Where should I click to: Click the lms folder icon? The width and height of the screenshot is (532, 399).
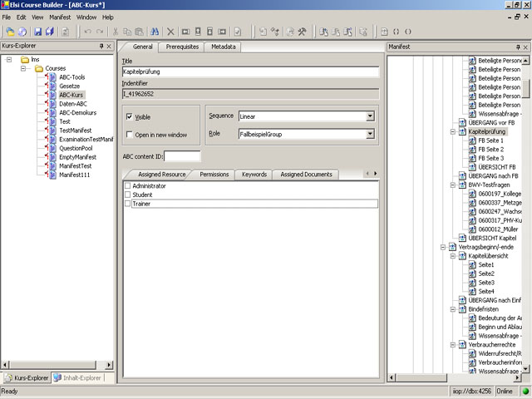tap(25, 60)
